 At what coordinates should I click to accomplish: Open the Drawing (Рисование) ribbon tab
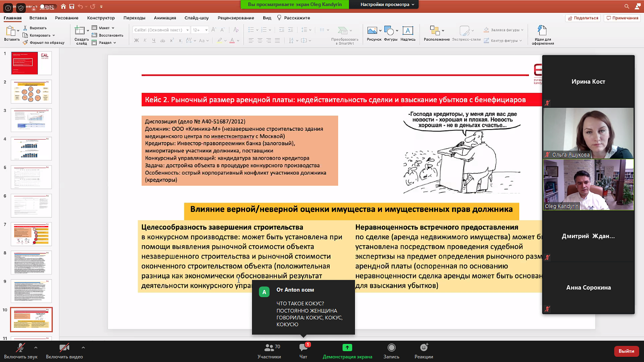tap(67, 18)
